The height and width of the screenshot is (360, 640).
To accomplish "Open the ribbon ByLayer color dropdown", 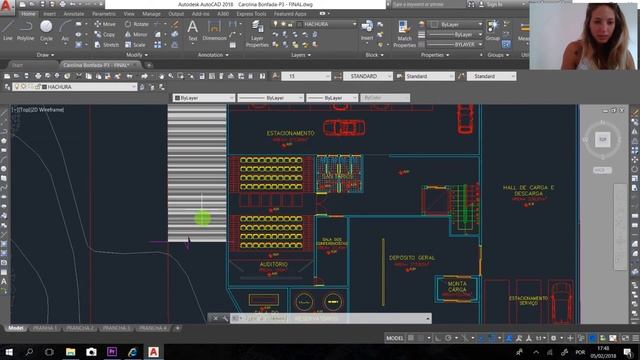I will coord(455,24).
